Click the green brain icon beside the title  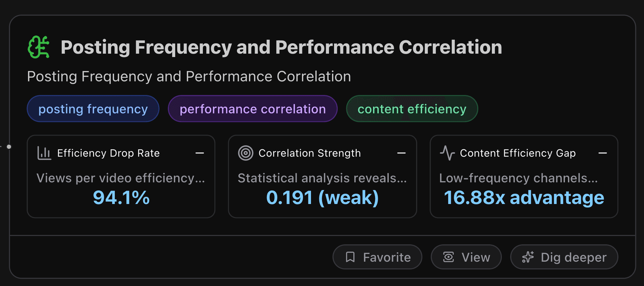click(x=39, y=47)
